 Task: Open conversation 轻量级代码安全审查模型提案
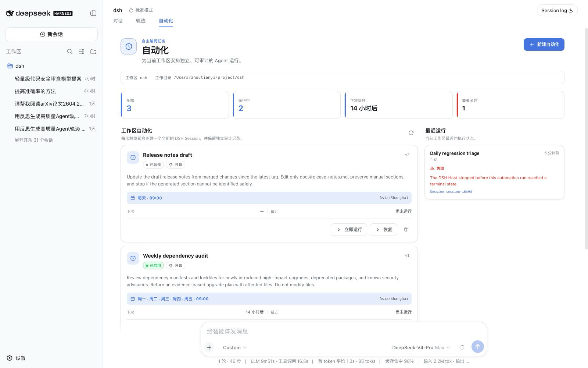point(51,78)
